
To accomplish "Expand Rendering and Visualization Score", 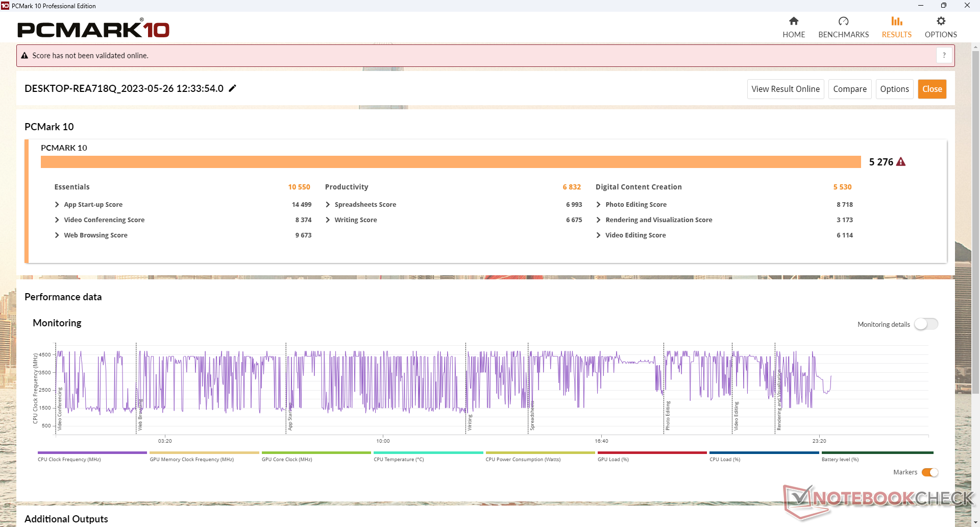I will coord(598,220).
